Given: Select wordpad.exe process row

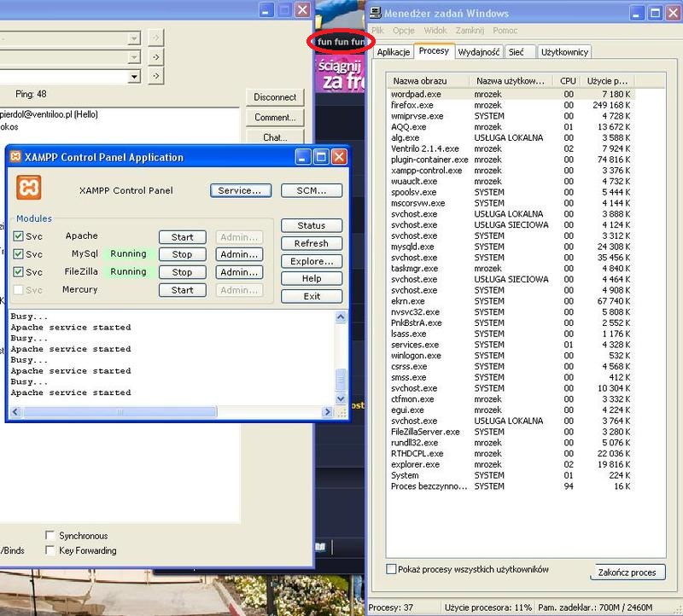Looking at the screenshot, I should (x=511, y=94).
